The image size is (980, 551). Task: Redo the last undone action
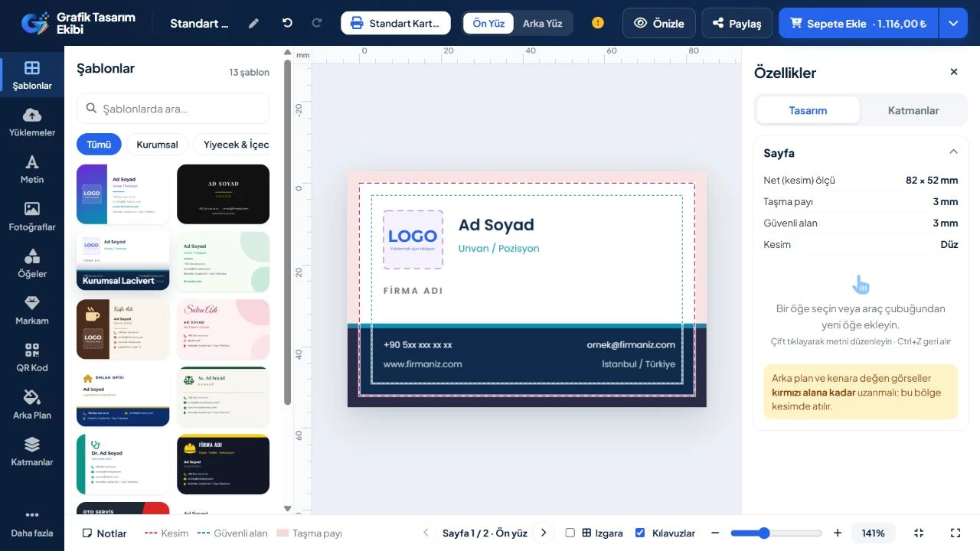click(317, 23)
